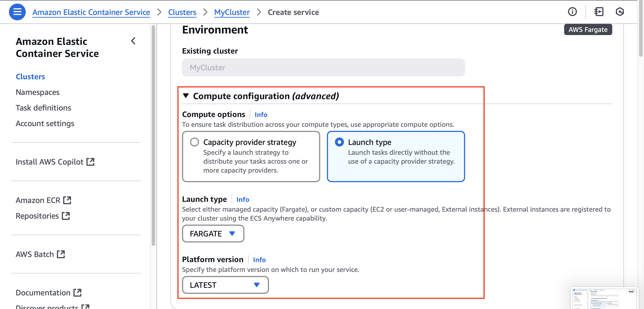Open Clusters in the side navigation
644x309 pixels.
[30, 77]
